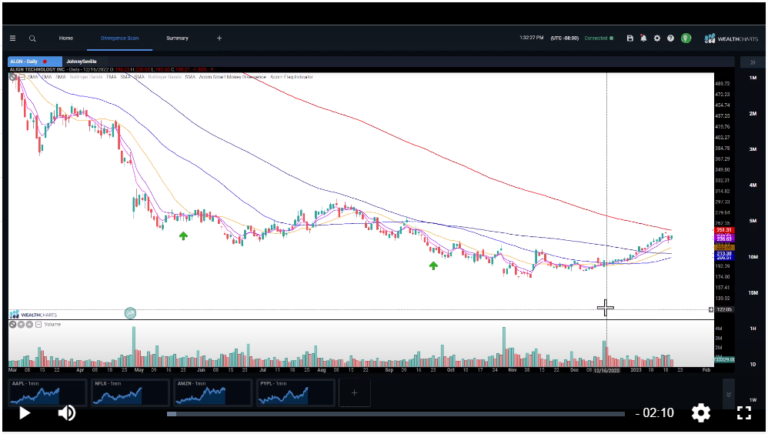Screen dimensions: 768x434
Task: Play the video
Action: (x=25, y=412)
